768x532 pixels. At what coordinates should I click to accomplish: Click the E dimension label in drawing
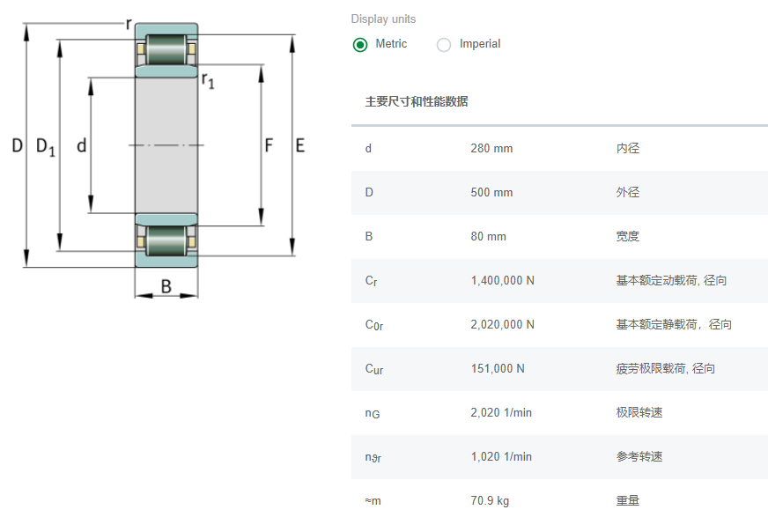coord(300,146)
